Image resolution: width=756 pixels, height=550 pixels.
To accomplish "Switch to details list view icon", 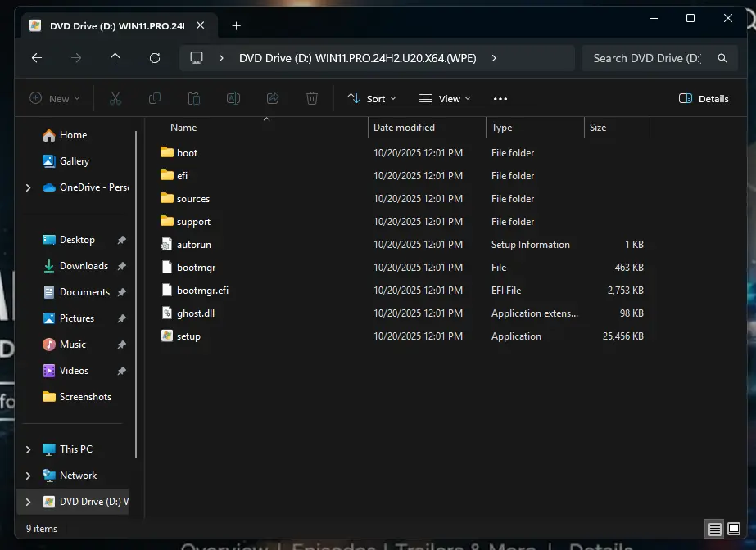I will pyautogui.click(x=714, y=530).
